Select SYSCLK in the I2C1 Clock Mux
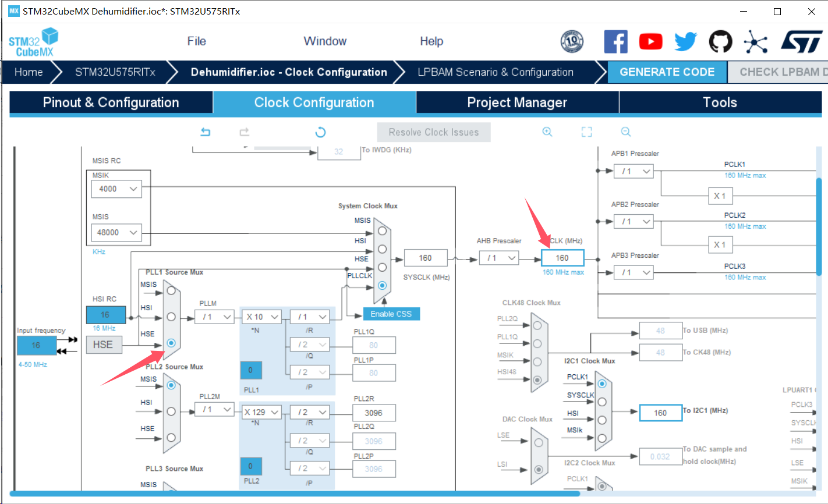 coord(602,402)
